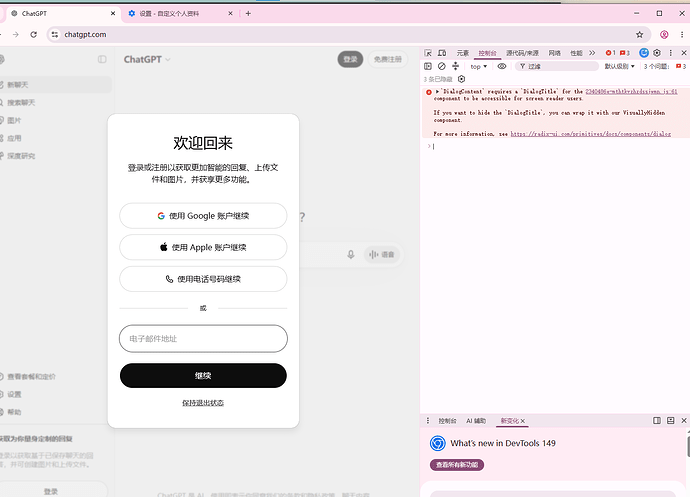Click the 语音 voice mode button
The width and height of the screenshot is (690, 497).
click(382, 254)
